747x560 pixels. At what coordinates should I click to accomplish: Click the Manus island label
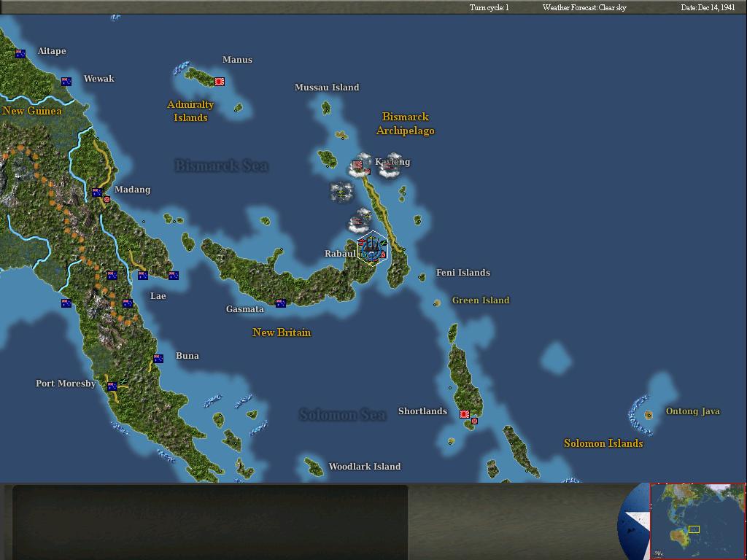tap(237, 60)
